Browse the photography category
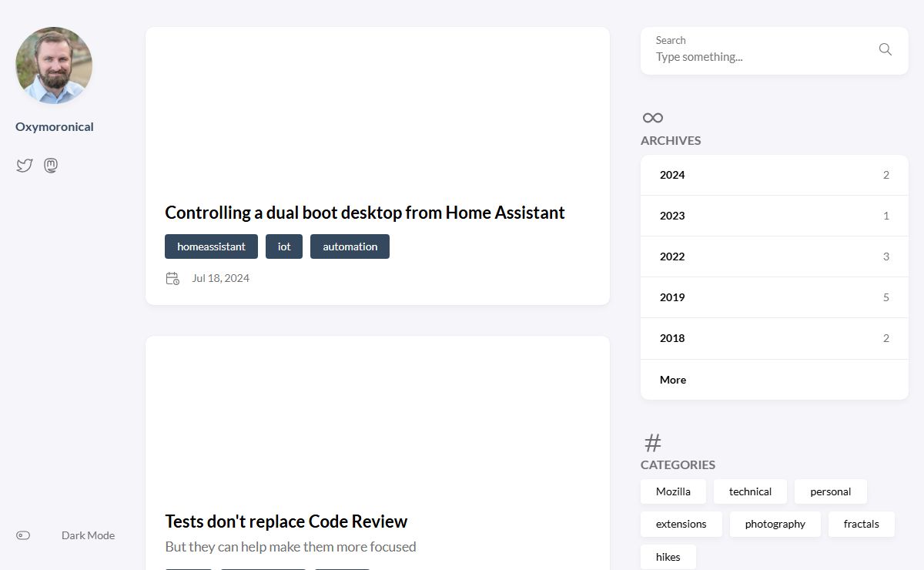Viewport: 924px width, 570px height. (775, 524)
